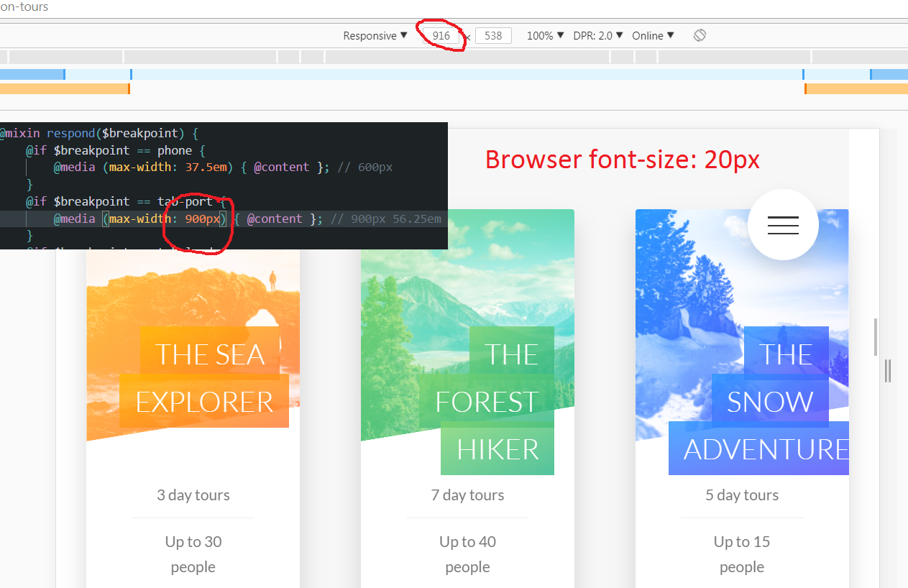908x588 pixels.
Task: Click the Forest Hiker card image
Action: (x=467, y=325)
